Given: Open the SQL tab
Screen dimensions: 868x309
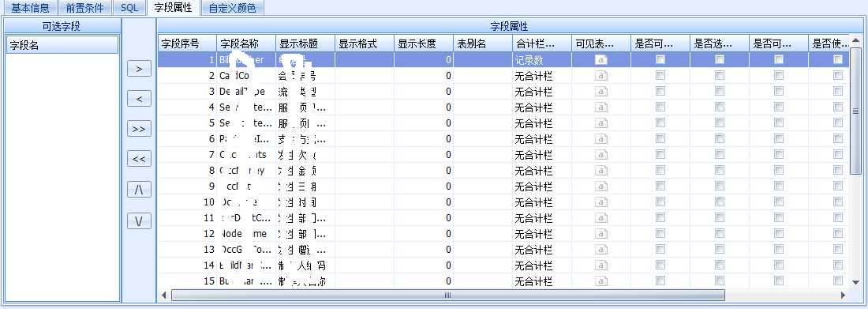Looking at the screenshot, I should tap(129, 8).
